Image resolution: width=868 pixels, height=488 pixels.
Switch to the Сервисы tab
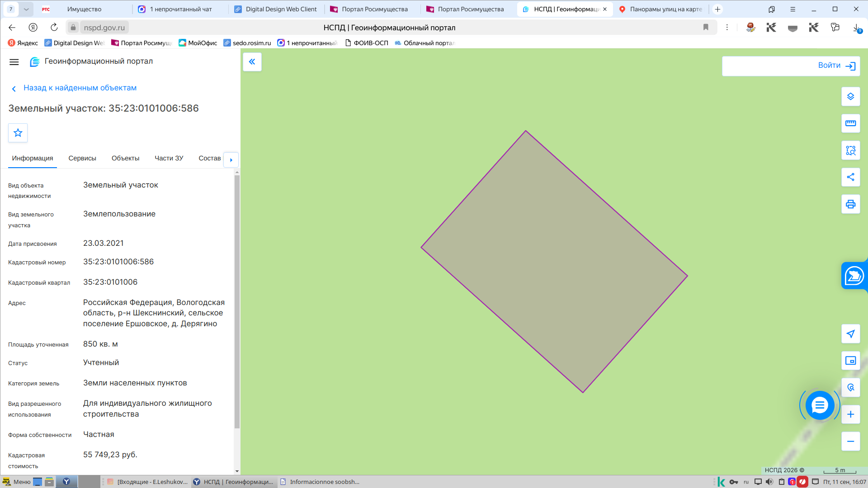coord(82,158)
